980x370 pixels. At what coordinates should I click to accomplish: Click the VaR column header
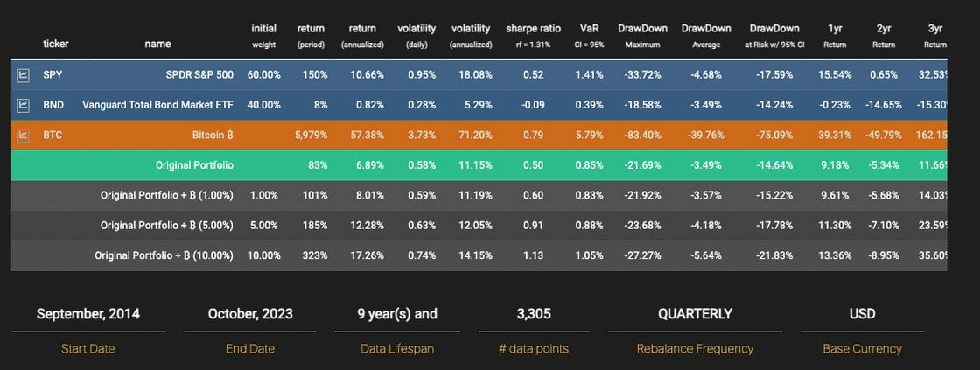tap(589, 35)
